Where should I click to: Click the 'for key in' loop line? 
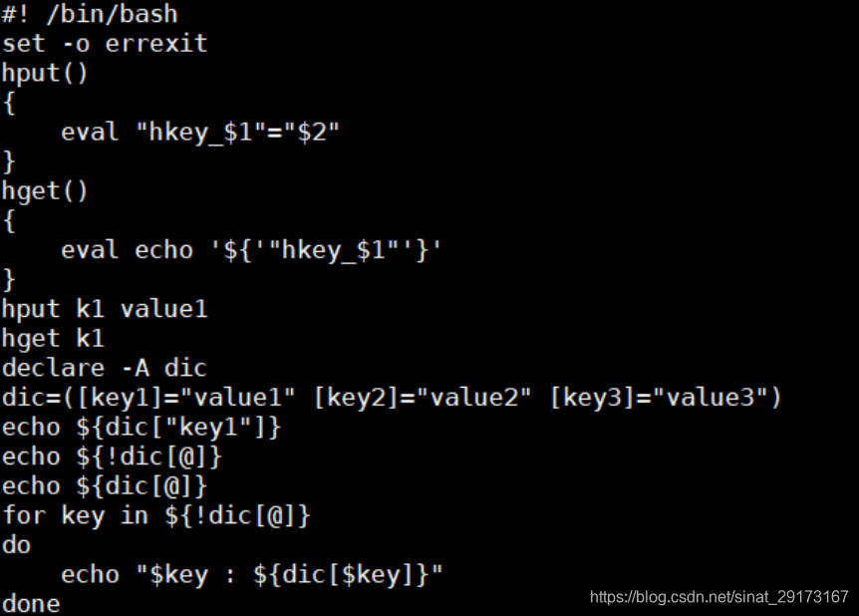(156, 515)
